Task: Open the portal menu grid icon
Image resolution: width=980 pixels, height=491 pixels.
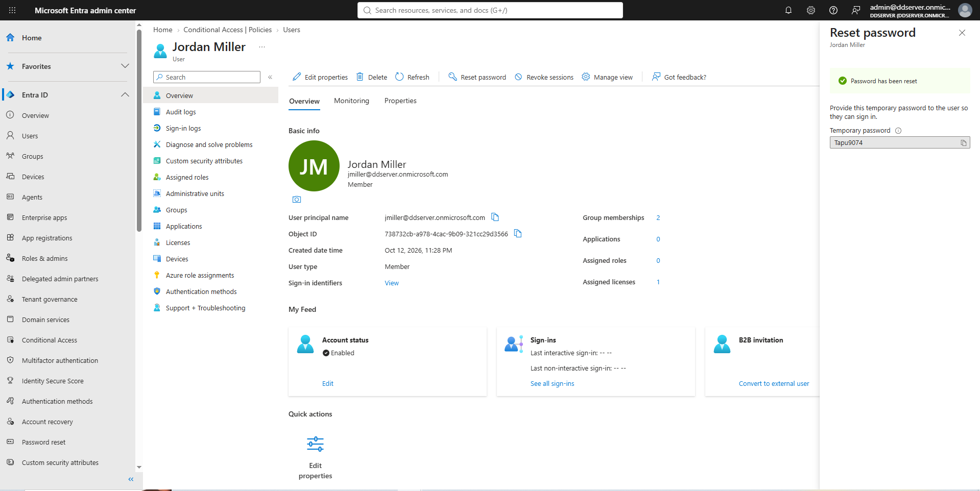Action: (x=12, y=10)
